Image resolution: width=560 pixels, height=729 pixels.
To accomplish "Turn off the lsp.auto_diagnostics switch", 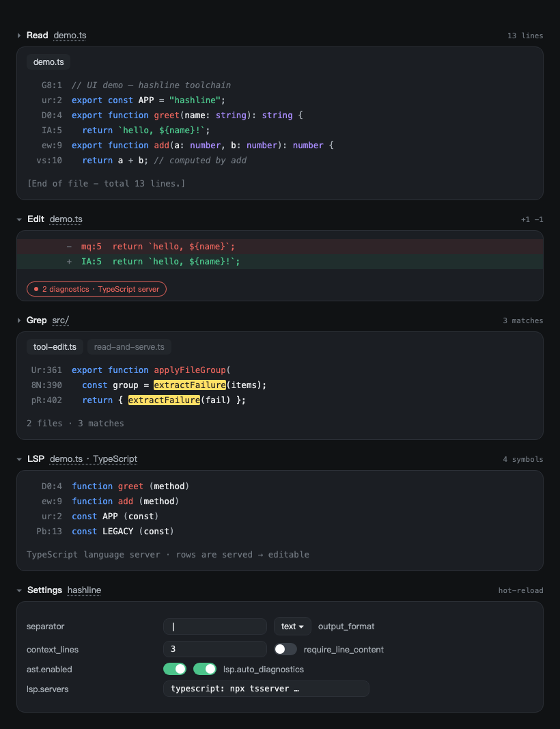I will point(205,669).
